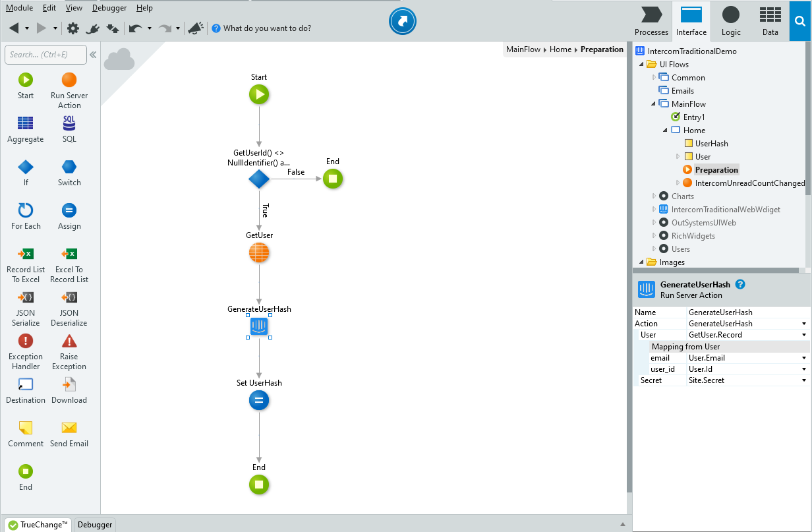
Task: Expand IntercomUnreadCountChanged tree item
Action: click(x=678, y=183)
